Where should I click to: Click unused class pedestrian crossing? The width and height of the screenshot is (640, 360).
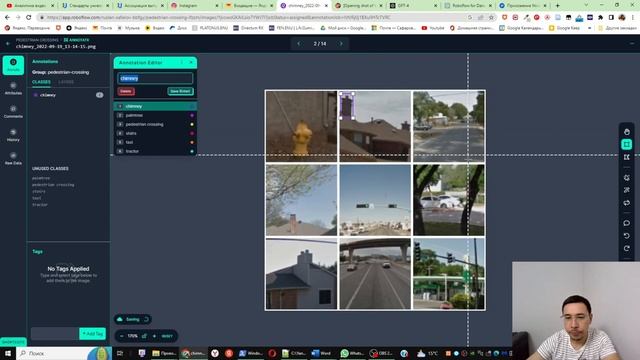(53, 185)
